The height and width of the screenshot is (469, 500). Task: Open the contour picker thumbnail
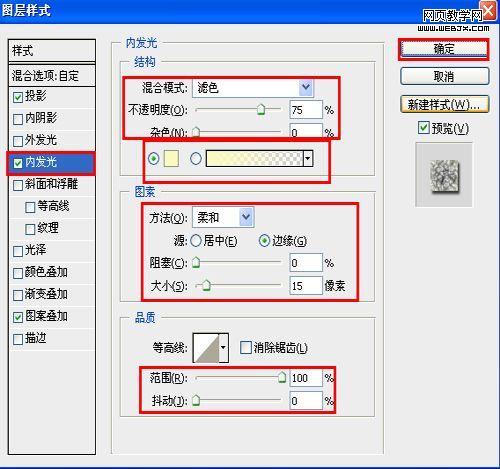[206, 348]
